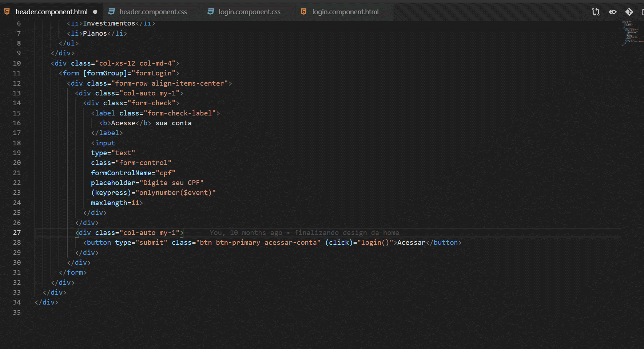Click HTML5 icon on header.component.html tab
This screenshot has height=349, width=644.
coord(7,12)
